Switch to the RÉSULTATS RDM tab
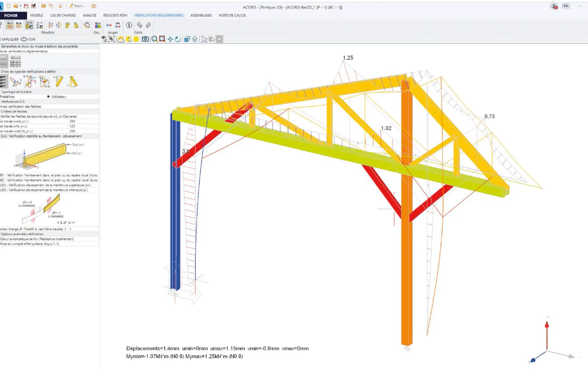The height and width of the screenshot is (370, 588). (115, 15)
